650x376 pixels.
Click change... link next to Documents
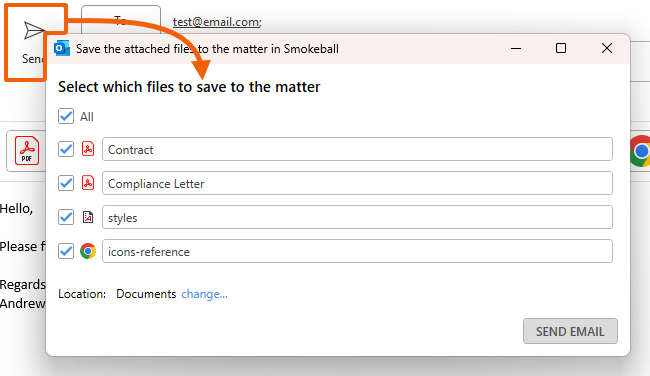click(x=204, y=294)
